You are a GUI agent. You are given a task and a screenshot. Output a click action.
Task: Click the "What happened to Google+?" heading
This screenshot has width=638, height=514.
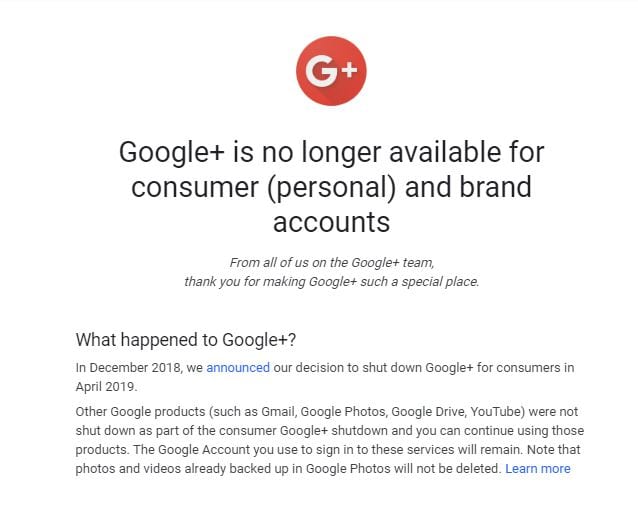point(186,340)
